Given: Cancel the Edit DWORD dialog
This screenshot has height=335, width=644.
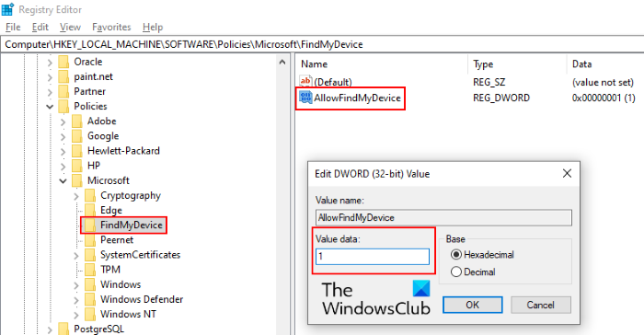Looking at the screenshot, I should (541, 305).
